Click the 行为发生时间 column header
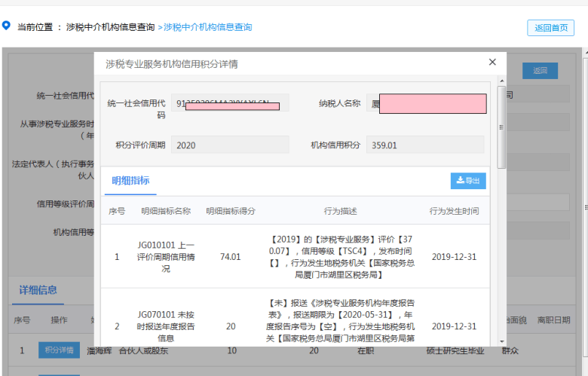 point(454,211)
